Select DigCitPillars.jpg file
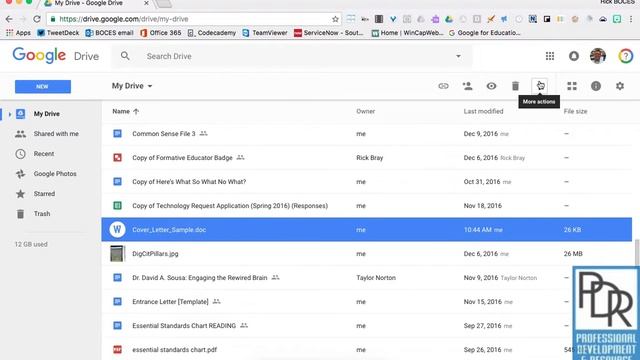The image size is (640, 360). pyautogui.click(x=367, y=254)
